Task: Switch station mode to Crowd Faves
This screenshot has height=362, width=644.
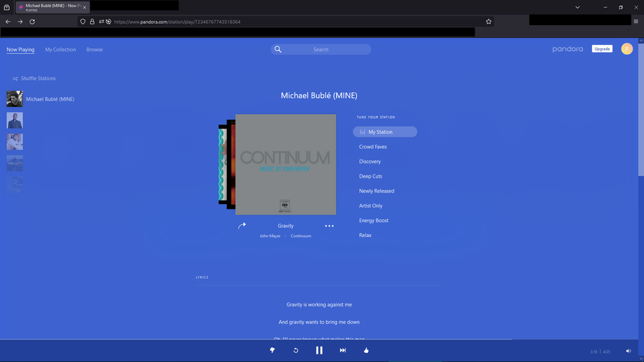Action: (x=373, y=147)
